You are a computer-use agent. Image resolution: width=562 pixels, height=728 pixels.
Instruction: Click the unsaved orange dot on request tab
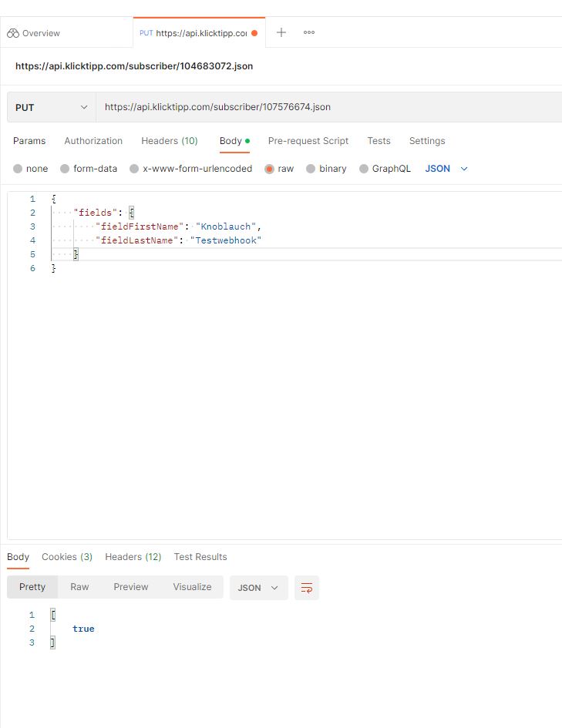(254, 33)
